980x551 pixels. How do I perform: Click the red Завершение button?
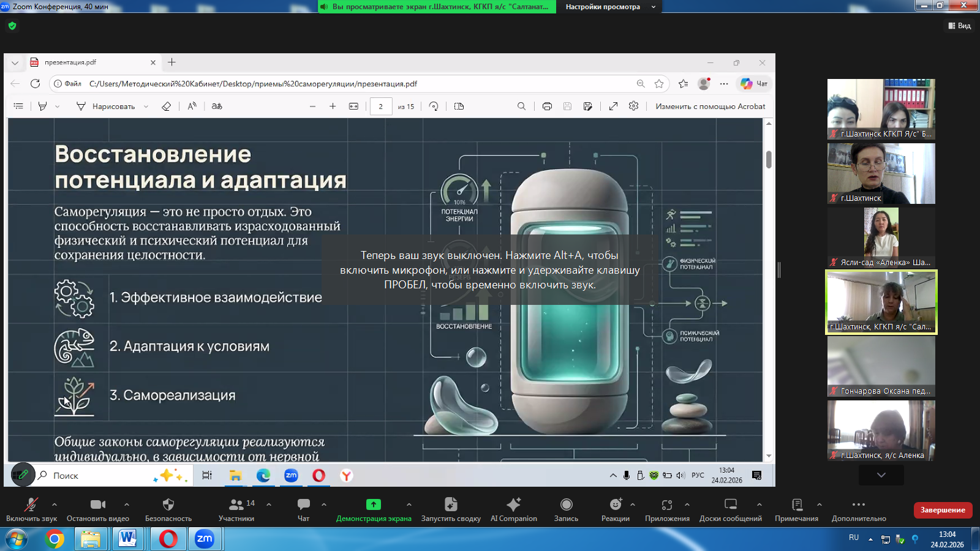click(x=943, y=510)
